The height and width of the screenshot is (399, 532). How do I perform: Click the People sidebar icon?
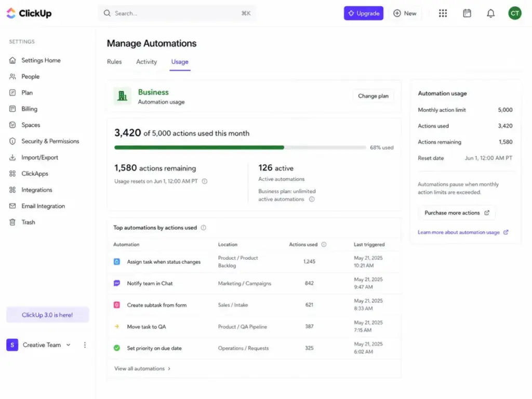click(x=12, y=76)
